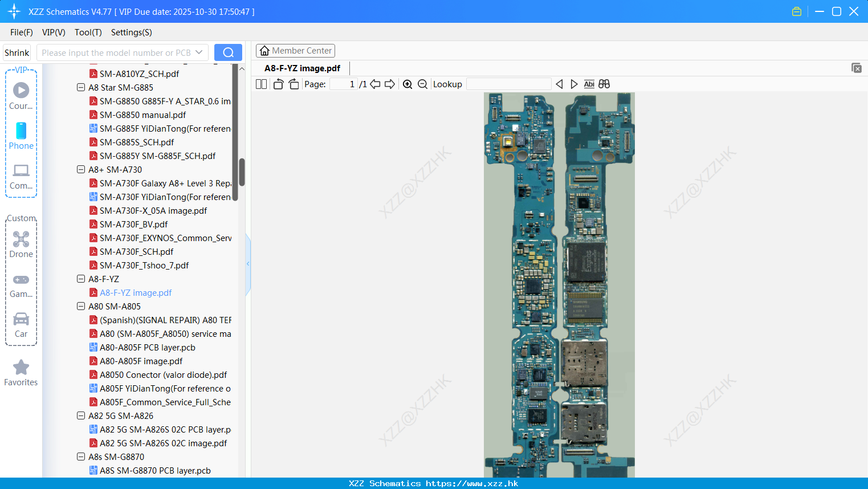Viewport: 868px width, 489px height.
Task: Open SM-A810YZ_SCH.pdf
Action: click(x=139, y=74)
